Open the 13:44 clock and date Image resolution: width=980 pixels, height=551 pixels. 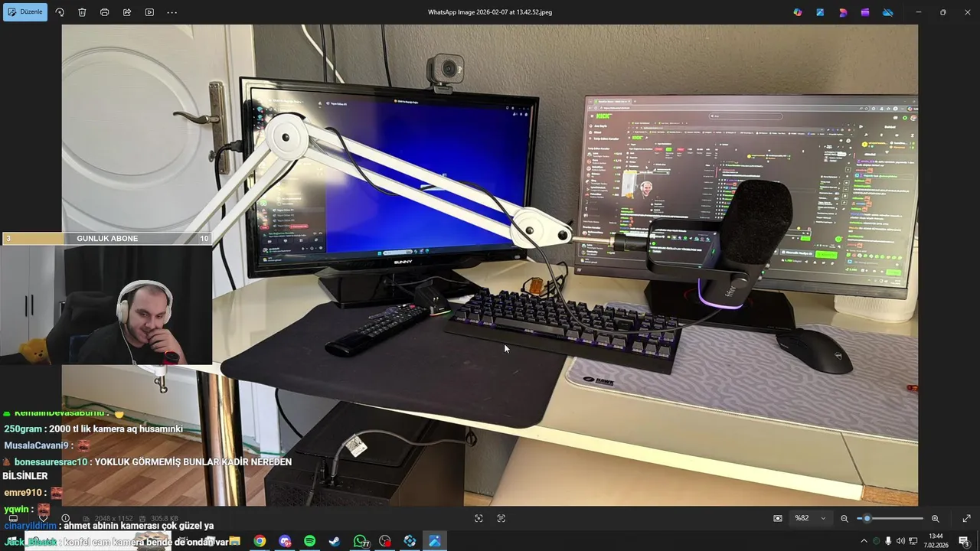click(936, 541)
